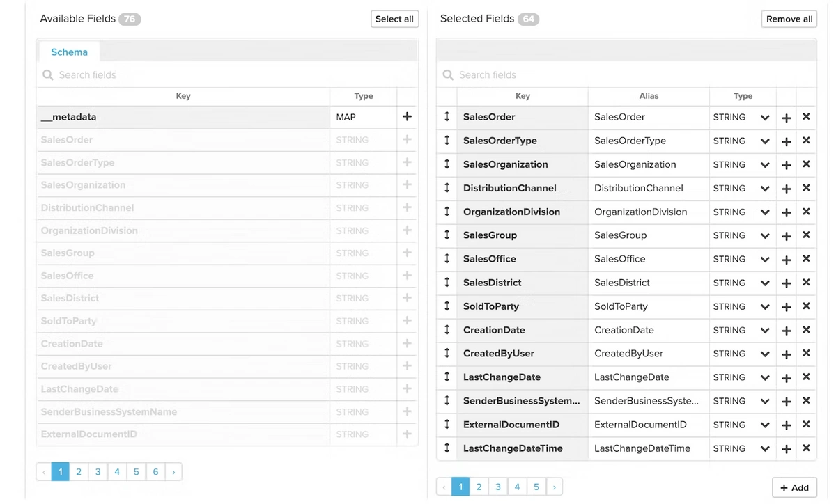Open type dropdown for SalesOrder
This screenshot has height=504, width=836.
(765, 118)
